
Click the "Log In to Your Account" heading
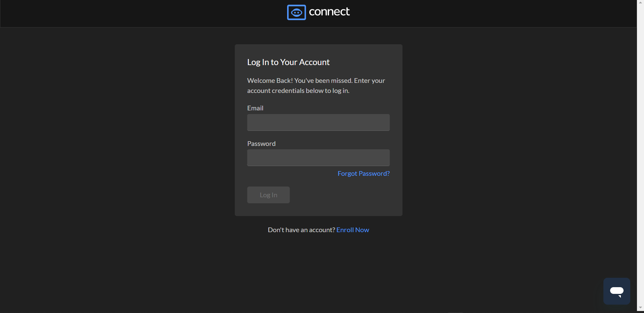point(288,62)
